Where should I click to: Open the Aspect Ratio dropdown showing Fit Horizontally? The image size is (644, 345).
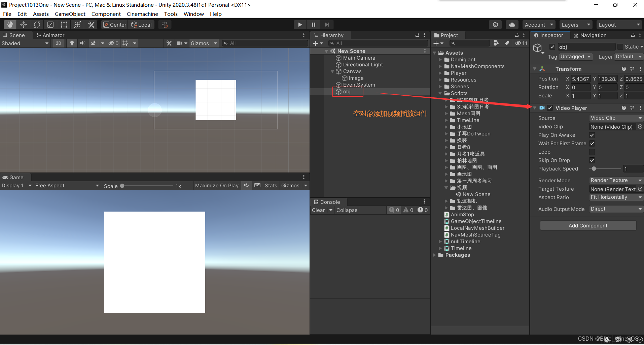[x=616, y=197]
